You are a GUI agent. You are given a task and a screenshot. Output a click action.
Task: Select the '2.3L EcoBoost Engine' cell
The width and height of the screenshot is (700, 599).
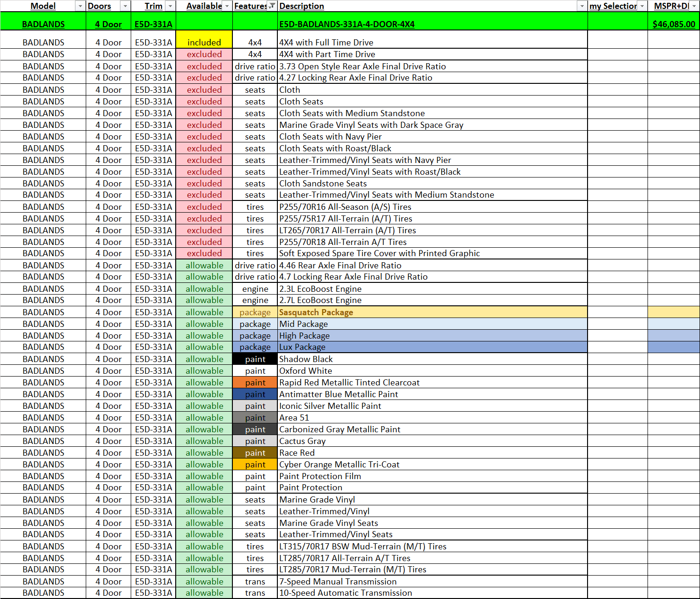click(x=433, y=289)
